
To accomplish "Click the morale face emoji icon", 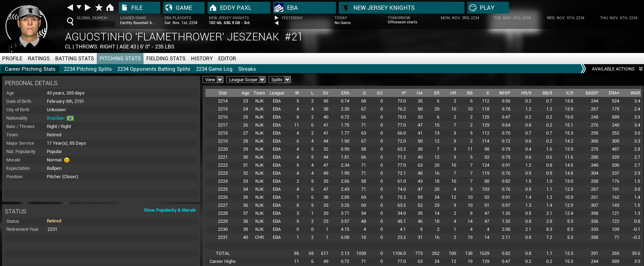I will click(x=67, y=160).
